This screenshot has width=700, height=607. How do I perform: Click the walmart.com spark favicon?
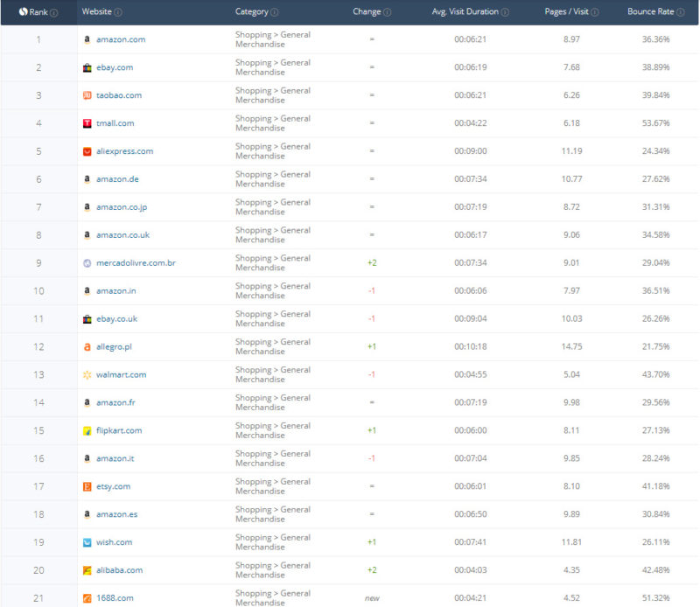point(87,374)
